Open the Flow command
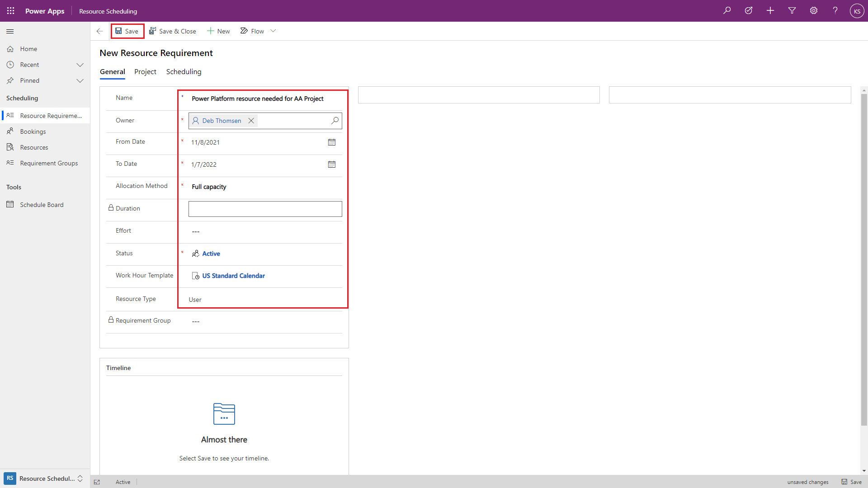 click(252, 31)
